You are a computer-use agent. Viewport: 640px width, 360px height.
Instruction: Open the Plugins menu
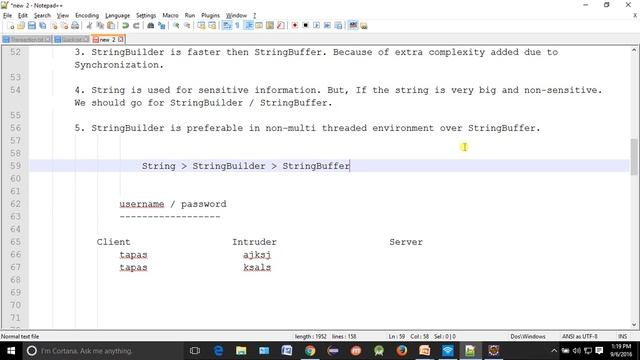(x=211, y=16)
